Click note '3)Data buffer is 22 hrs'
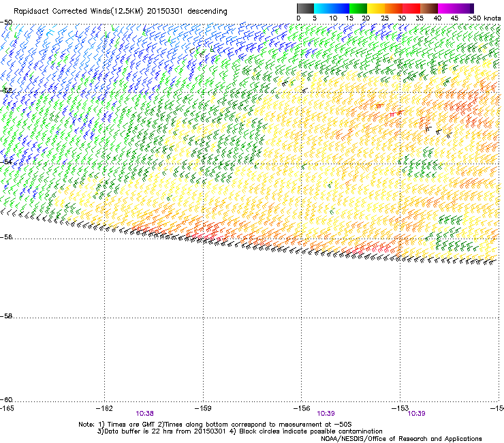504x443 pixels. (134, 431)
